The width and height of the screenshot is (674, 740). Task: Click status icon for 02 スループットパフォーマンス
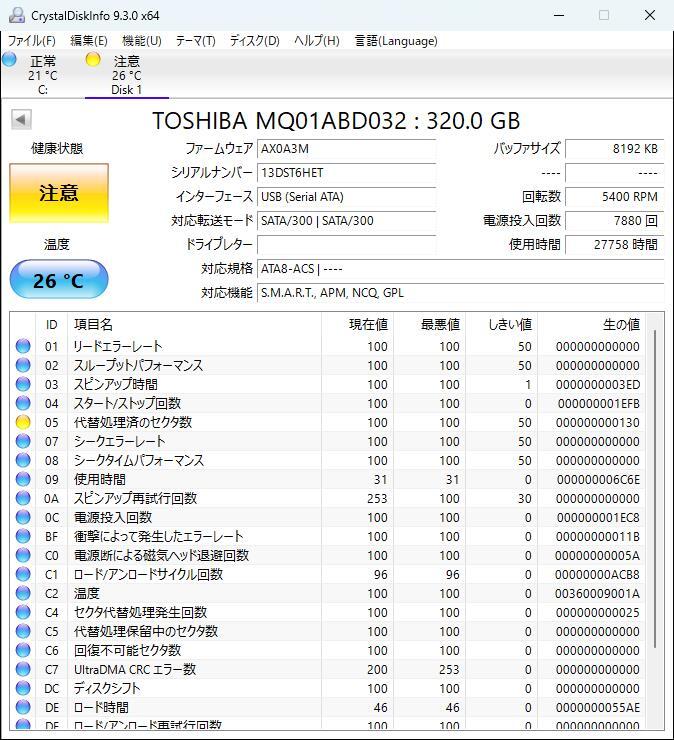click(x=23, y=365)
